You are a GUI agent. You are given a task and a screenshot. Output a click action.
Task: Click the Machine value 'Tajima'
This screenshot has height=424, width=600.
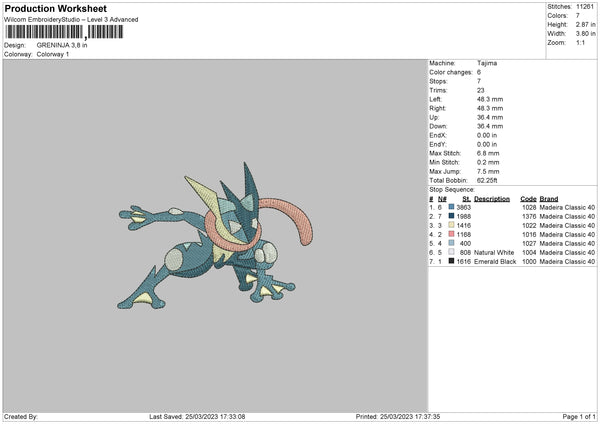(x=487, y=63)
